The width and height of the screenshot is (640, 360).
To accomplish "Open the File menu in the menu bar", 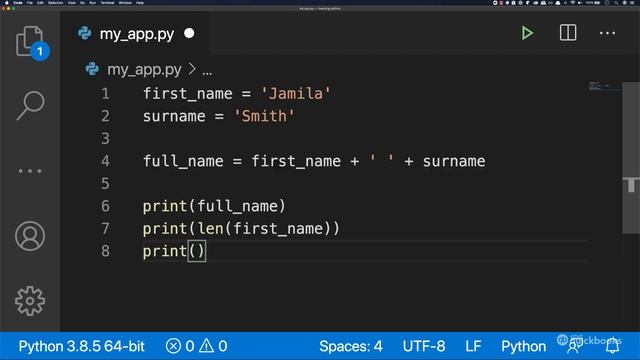I will point(30,3).
